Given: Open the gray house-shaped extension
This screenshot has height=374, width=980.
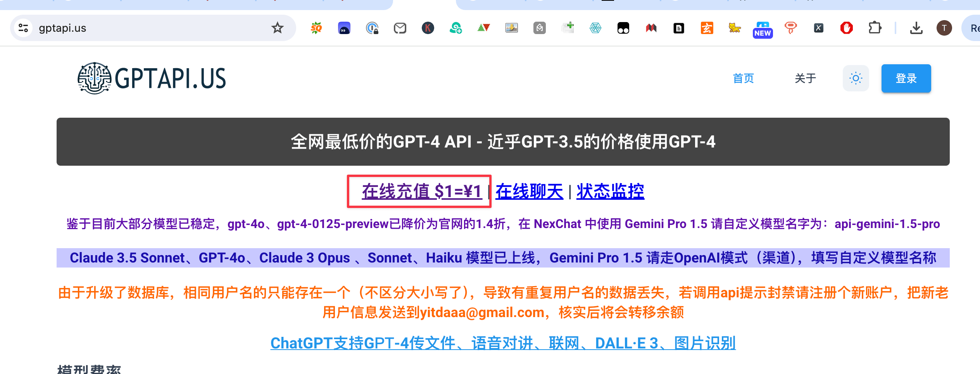Looking at the screenshot, I should click(x=540, y=28).
